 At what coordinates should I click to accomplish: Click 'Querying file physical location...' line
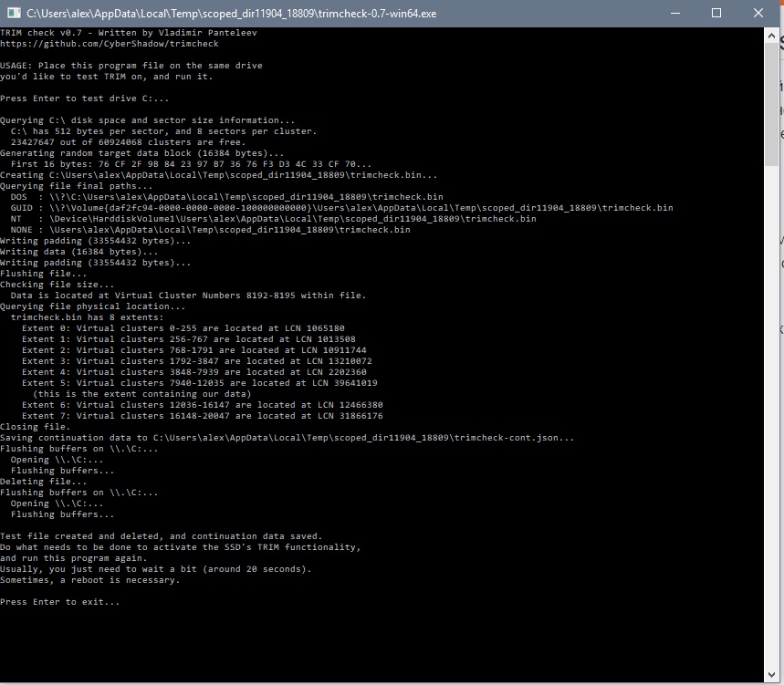click(92, 306)
